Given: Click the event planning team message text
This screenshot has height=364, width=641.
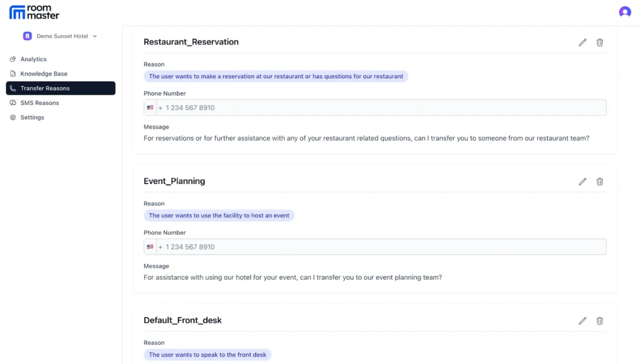Looking at the screenshot, I should click(x=293, y=278).
